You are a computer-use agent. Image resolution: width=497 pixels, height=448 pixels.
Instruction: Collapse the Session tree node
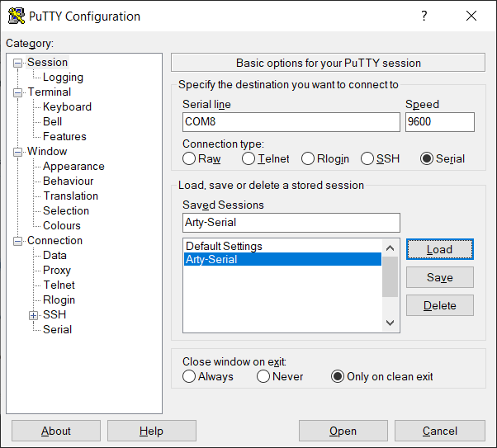point(18,63)
